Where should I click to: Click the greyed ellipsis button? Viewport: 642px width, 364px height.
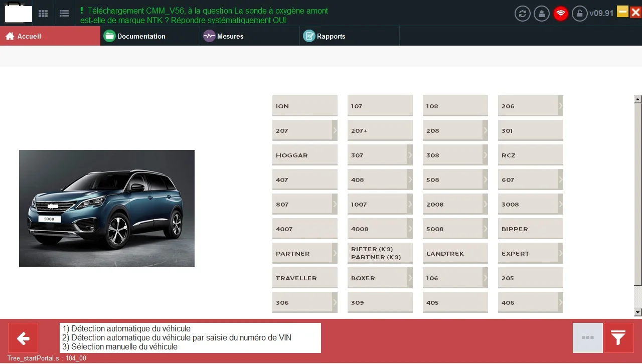click(x=588, y=338)
